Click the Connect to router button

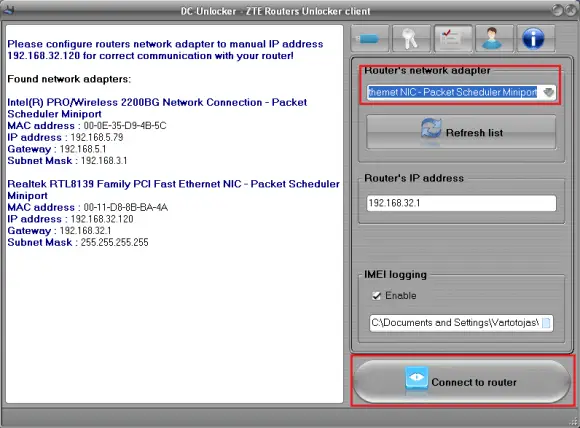pyautogui.click(x=462, y=381)
